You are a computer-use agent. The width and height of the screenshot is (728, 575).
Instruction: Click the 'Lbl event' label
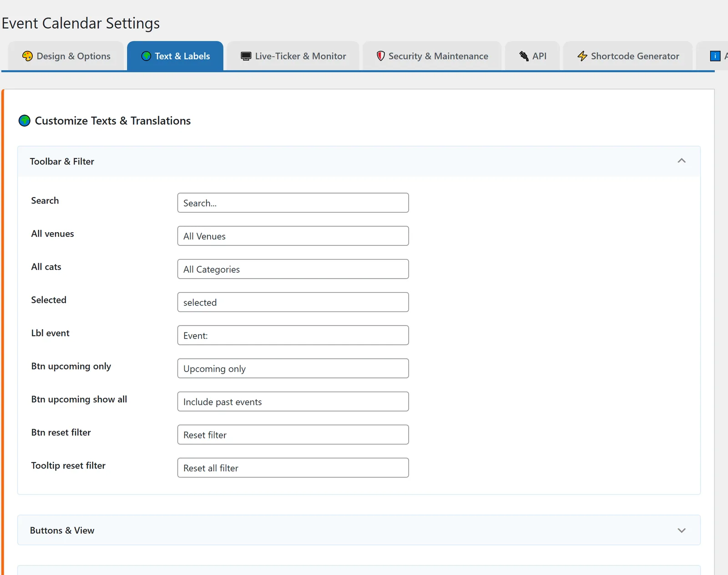[50, 333]
